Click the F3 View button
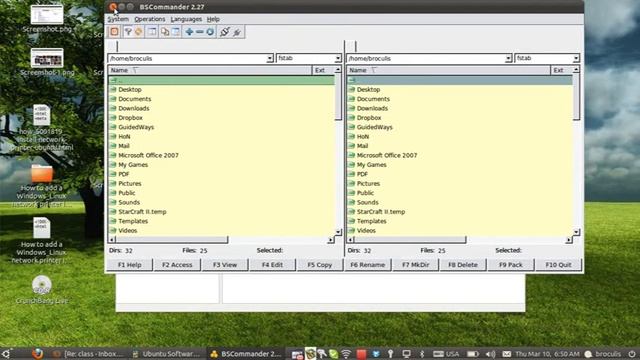 225,264
